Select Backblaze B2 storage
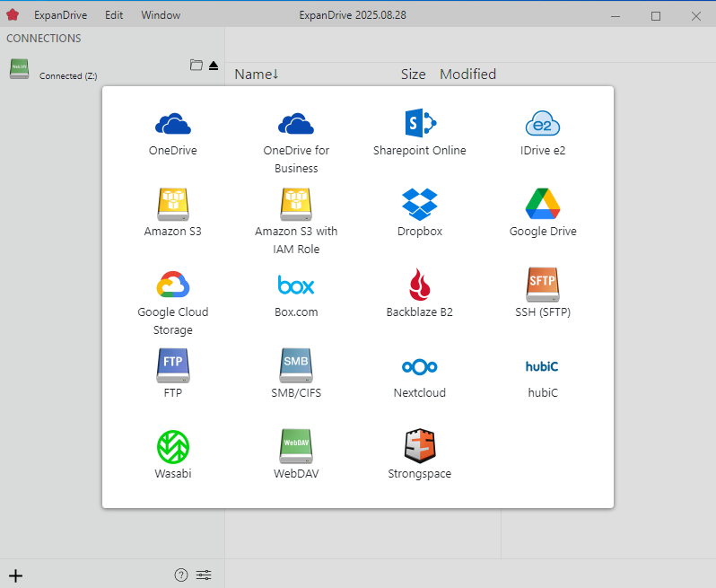The image size is (716, 588). click(x=420, y=294)
